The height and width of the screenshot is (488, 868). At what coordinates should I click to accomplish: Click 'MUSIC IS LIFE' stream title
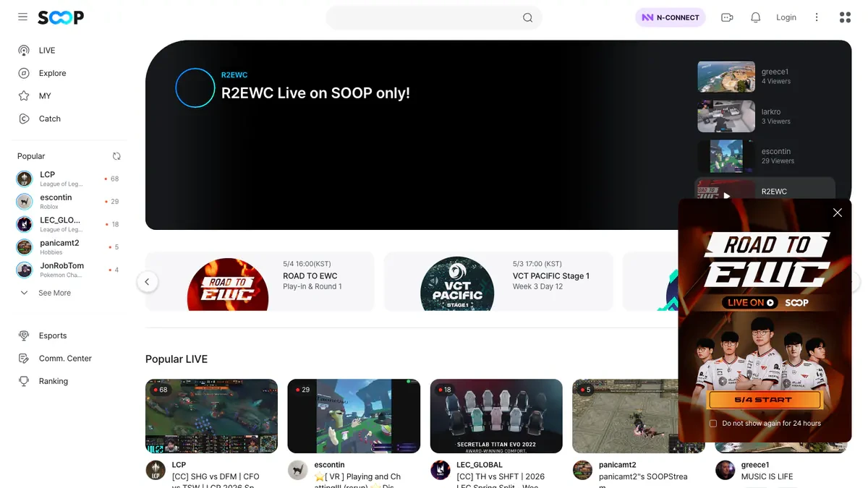[x=767, y=476]
